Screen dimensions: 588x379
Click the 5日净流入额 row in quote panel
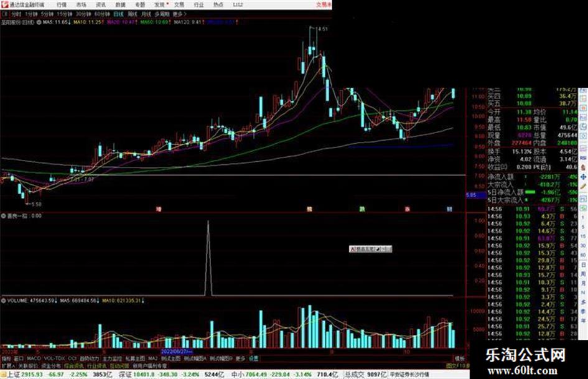tap(532, 192)
